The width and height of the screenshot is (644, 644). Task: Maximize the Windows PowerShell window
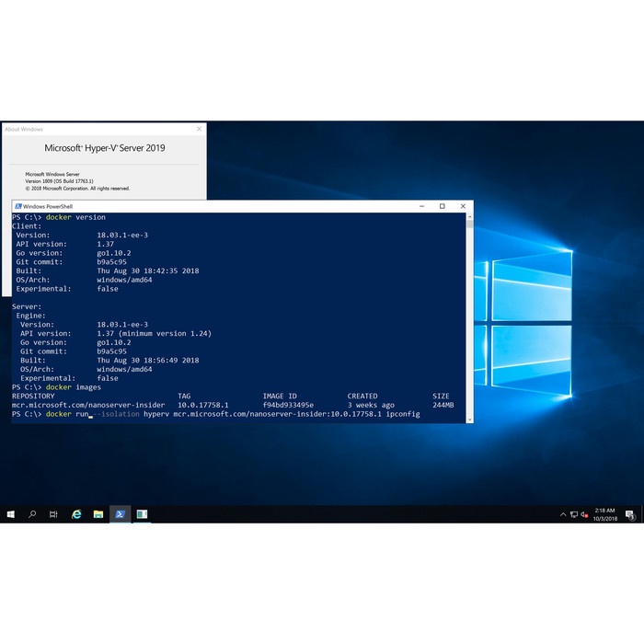[x=443, y=206]
